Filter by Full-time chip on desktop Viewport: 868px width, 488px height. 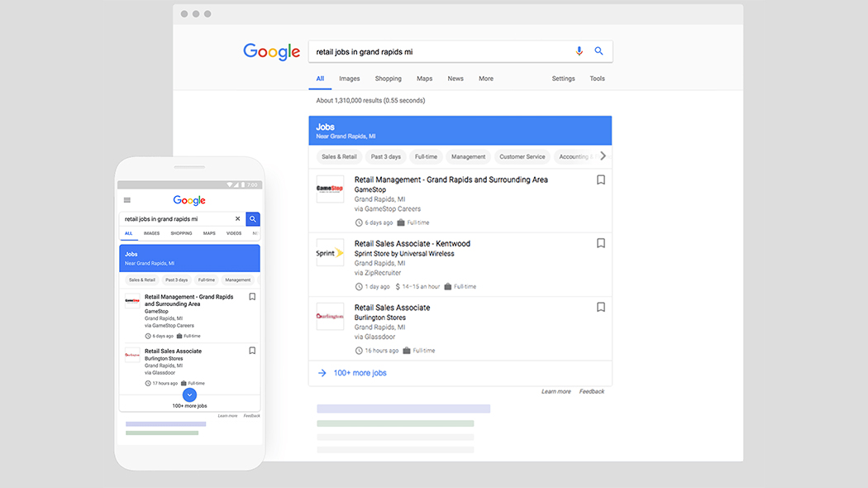[426, 157]
